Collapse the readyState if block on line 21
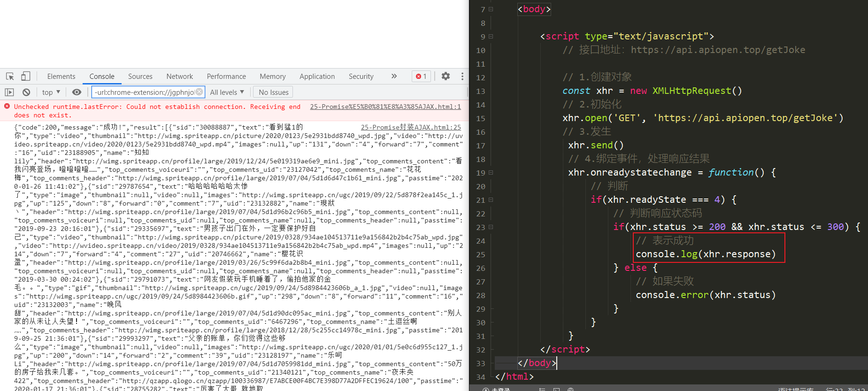 (x=491, y=199)
